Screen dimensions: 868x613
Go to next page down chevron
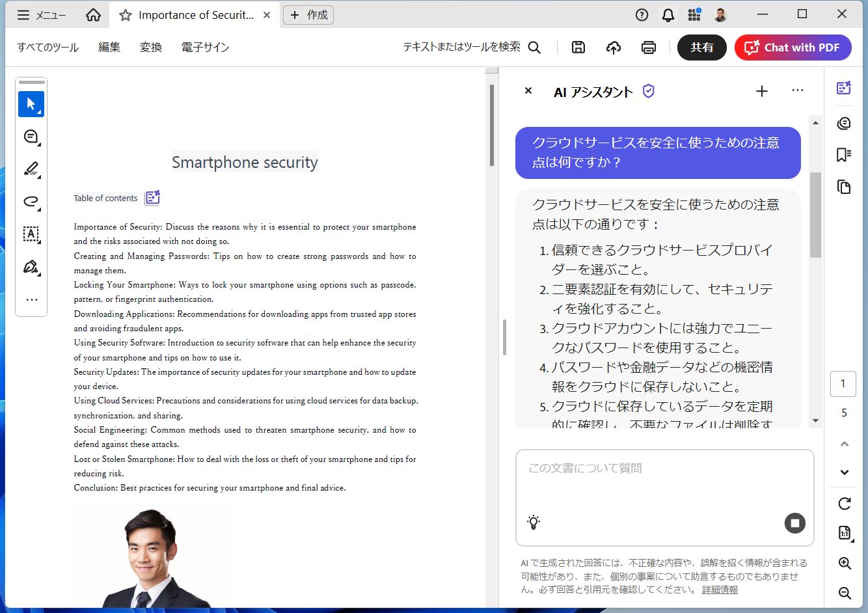[844, 472]
